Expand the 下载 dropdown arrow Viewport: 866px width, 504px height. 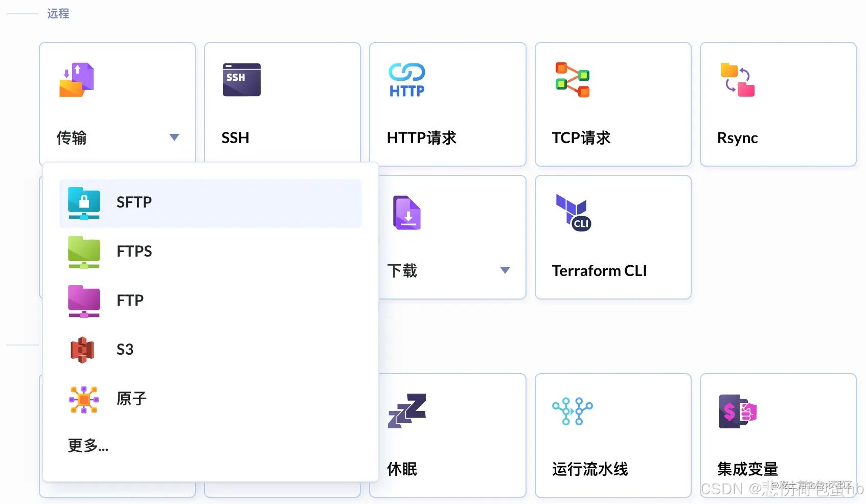tap(505, 270)
